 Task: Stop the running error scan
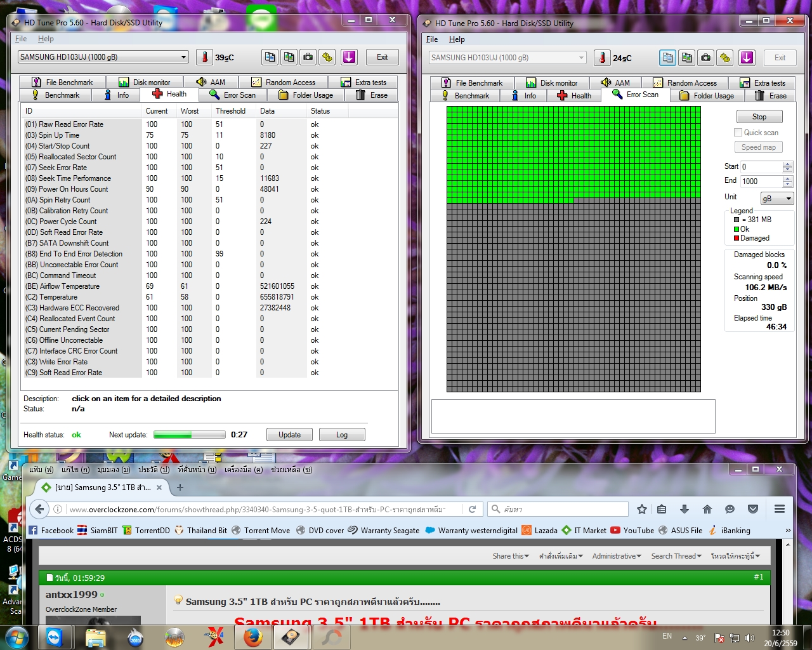[759, 117]
